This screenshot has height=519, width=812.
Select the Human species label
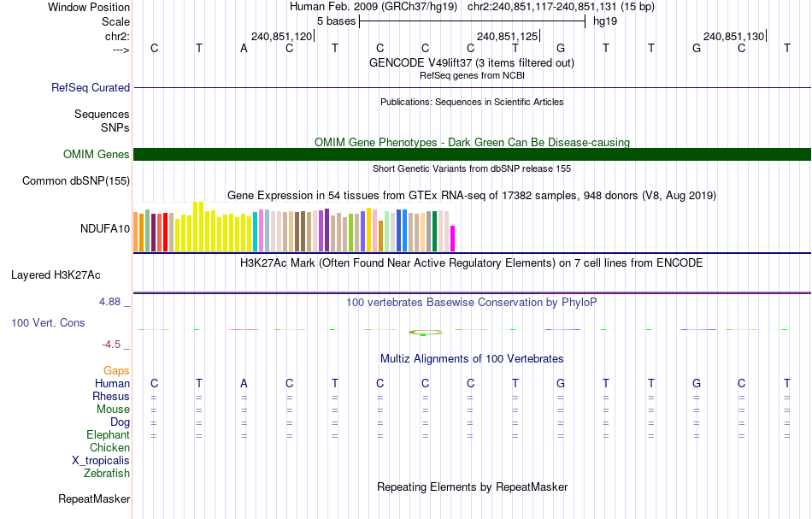112,383
